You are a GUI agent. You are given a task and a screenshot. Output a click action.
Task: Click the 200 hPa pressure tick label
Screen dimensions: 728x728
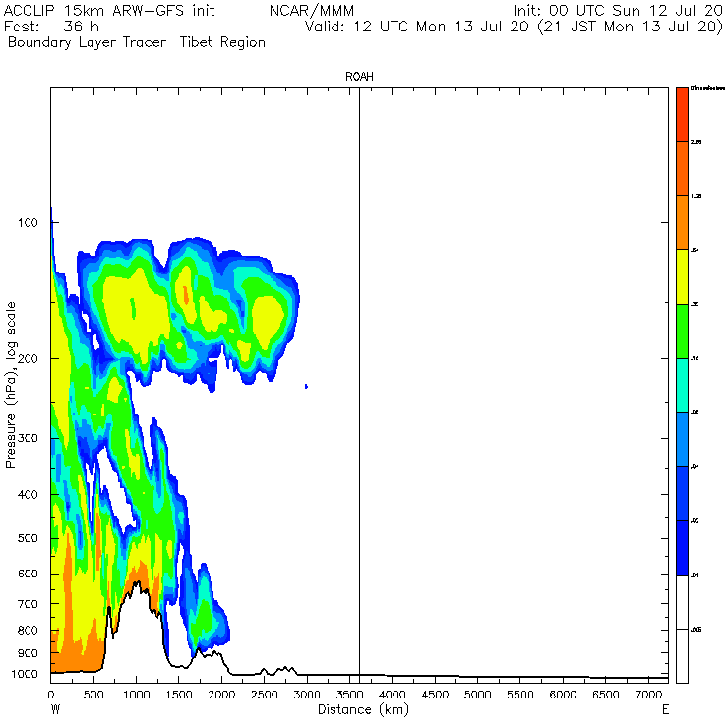(28, 358)
